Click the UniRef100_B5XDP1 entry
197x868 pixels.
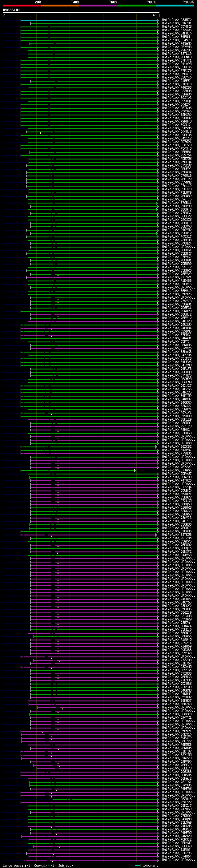(177, 494)
